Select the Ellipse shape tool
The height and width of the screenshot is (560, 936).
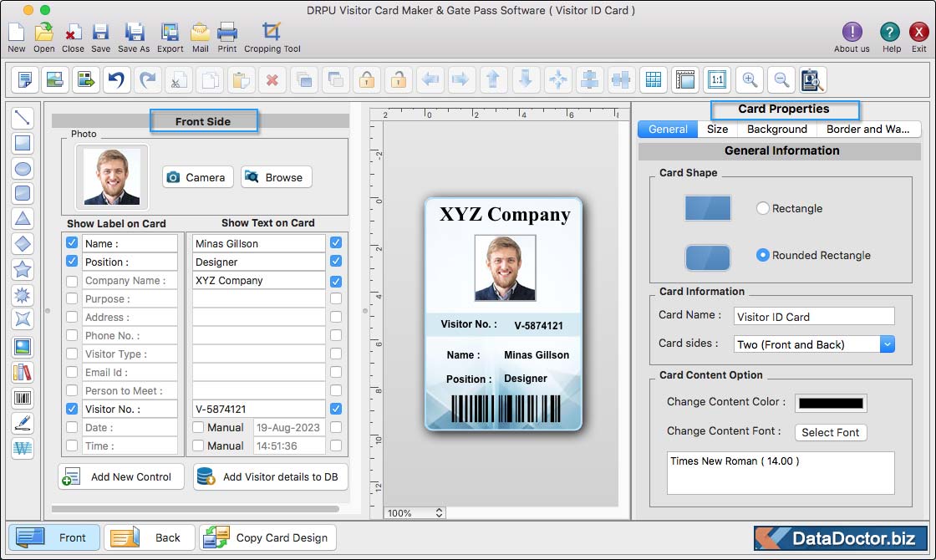(x=22, y=169)
